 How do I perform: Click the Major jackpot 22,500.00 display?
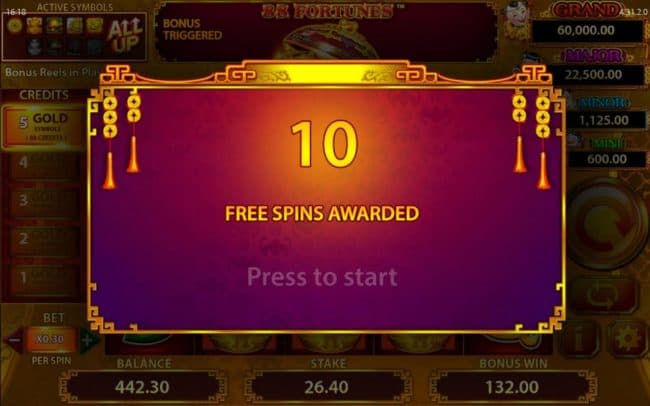pyautogui.click(x=594, y=75)
